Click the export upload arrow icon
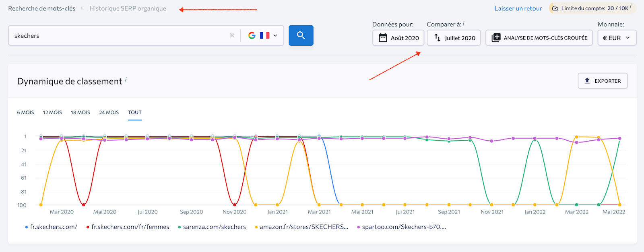 587,81
